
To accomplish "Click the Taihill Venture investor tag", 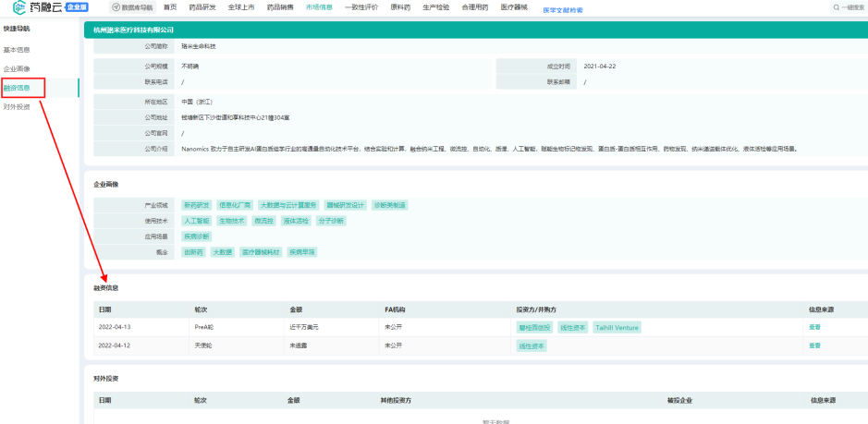I will [617, 328].
